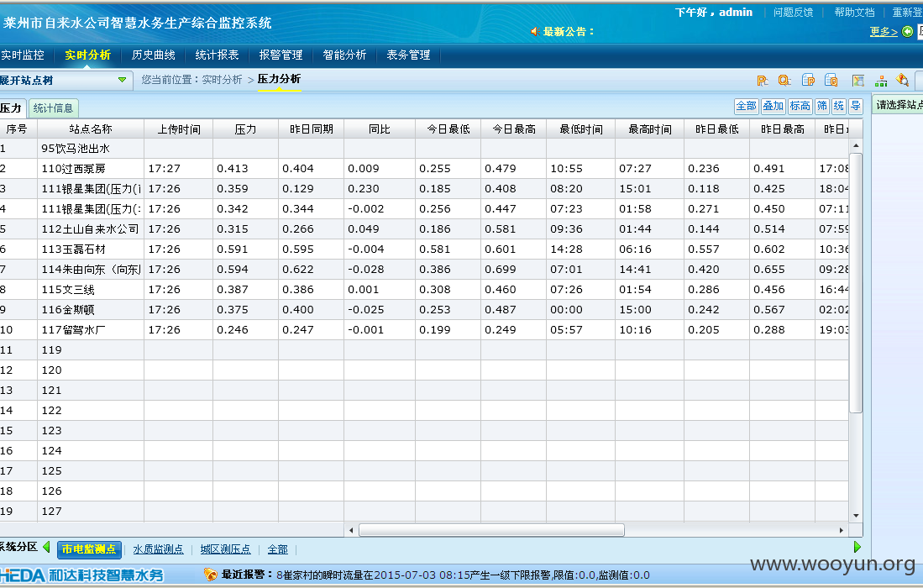This screenshot has height=588, width=923.
Task: Select the bottom 全部 partition link
Action: pyautogui.click(x=278, y=549)
